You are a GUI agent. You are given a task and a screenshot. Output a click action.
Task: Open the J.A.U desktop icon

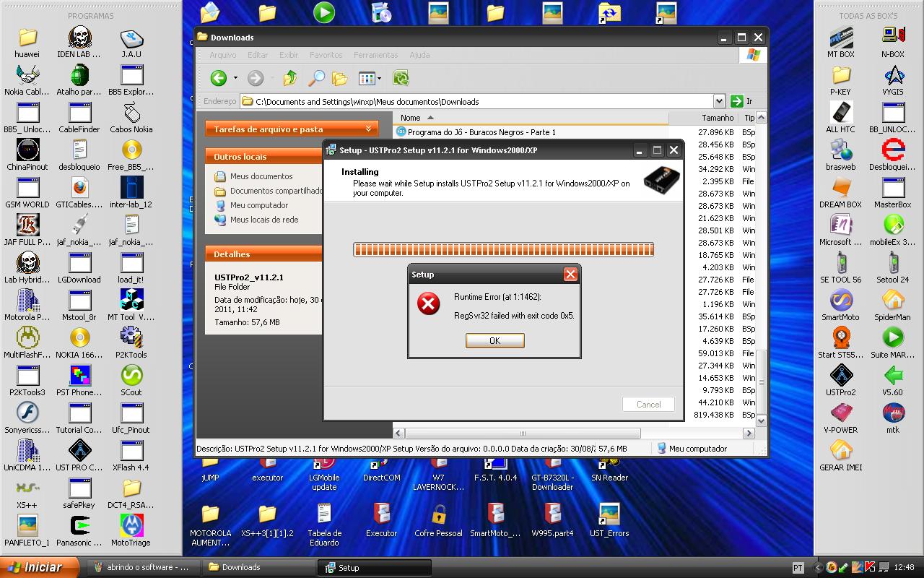131,43
